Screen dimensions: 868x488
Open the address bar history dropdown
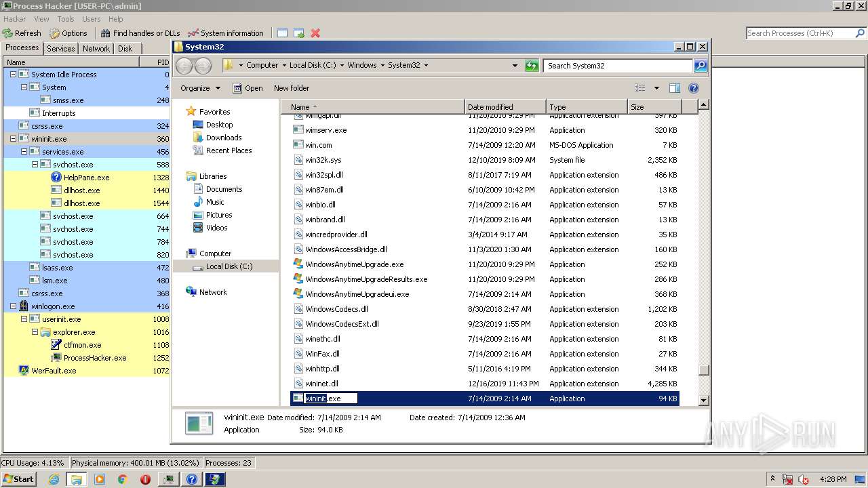(x=515, y=66)
